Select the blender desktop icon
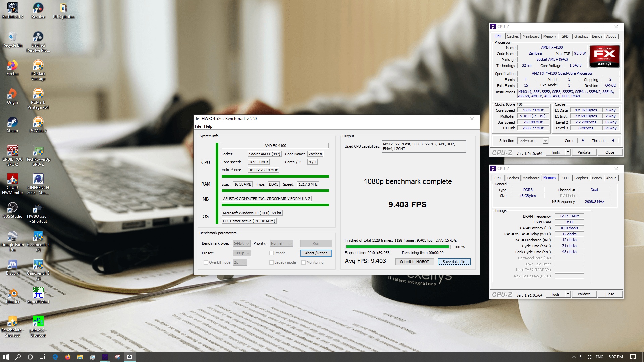 13,295
